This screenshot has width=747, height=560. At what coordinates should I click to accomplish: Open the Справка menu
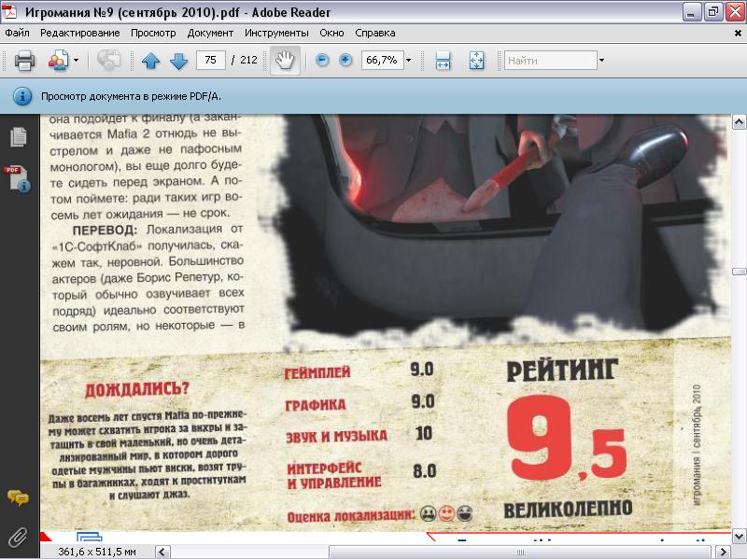(375, 33)
